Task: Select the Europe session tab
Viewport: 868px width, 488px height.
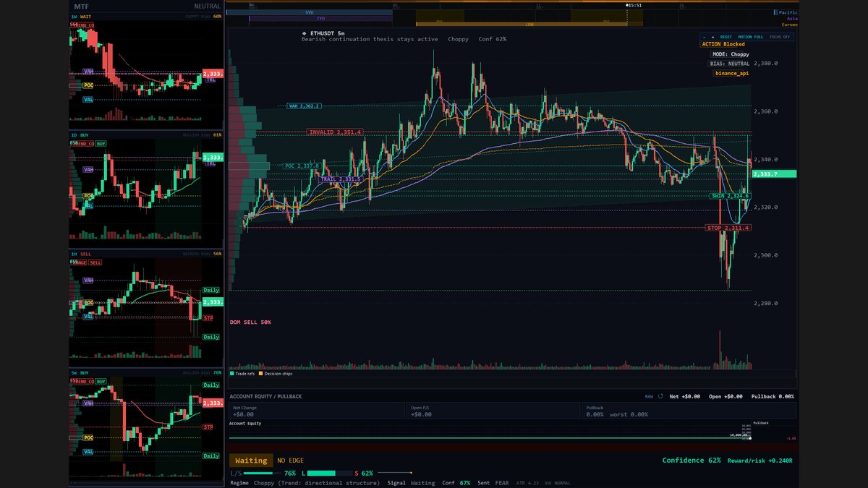Action: point(789,23)
